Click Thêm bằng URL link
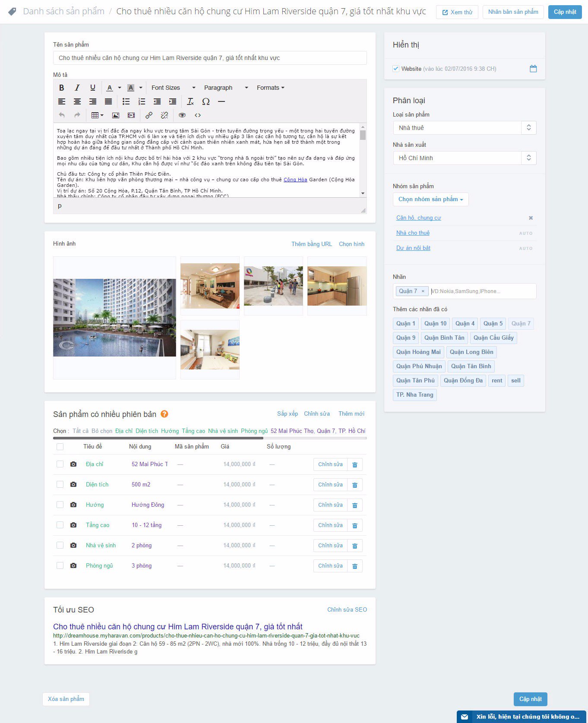 [312, 244]
